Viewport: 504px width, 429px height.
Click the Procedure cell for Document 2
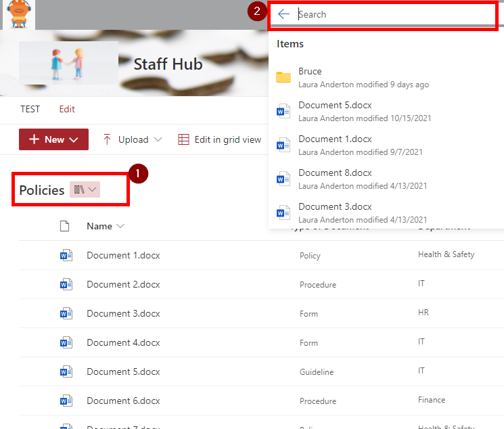[x=318, y=285]
